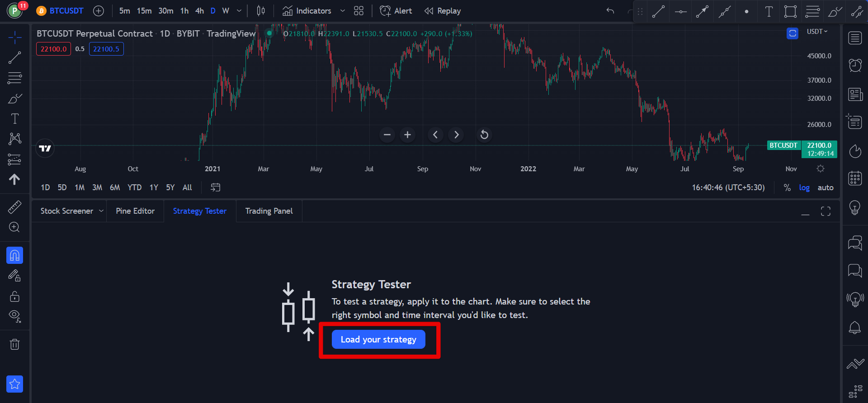Screen dimensions: 868x403
Task: Open the Indicators dialog
Action: coord(307,11)
